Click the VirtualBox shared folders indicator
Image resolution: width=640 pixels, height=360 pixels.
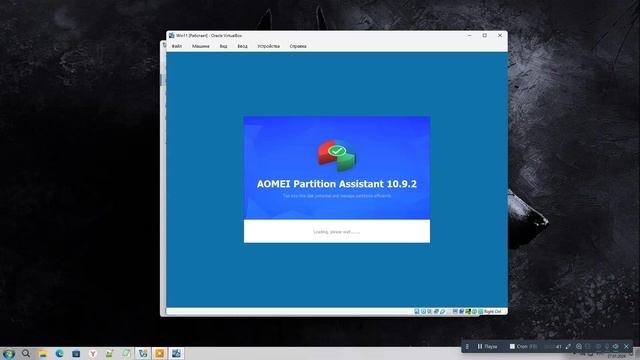pyautogui.click(x=449, y=311)
